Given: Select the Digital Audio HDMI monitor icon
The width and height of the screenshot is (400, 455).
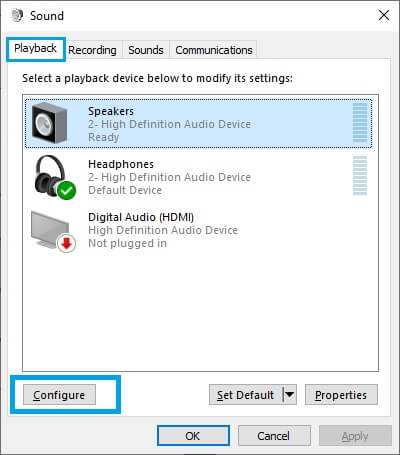Looking at the screenshot, I should pyautogui.click(x=53, y=231).
